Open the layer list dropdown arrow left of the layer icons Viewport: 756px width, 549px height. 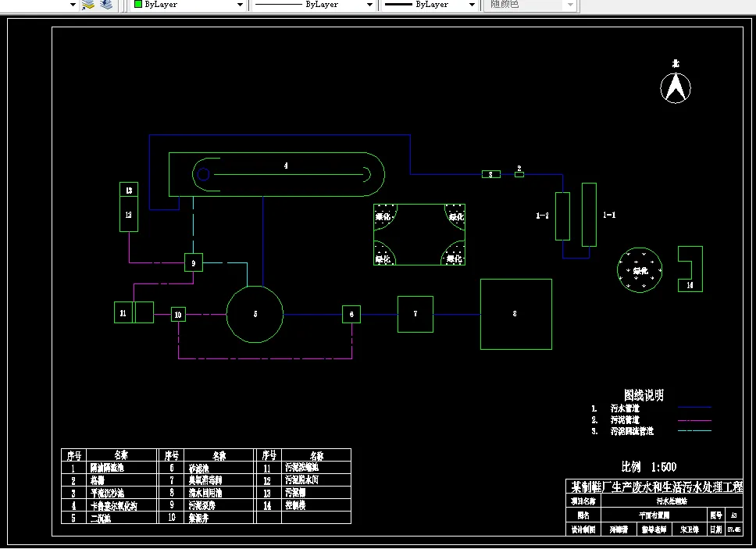[73, 5]
